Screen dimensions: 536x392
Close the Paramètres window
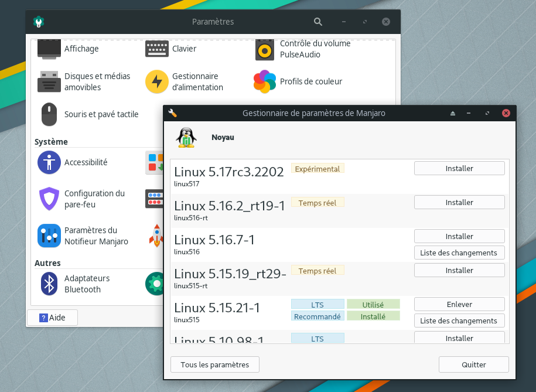[x=386, y=22]
